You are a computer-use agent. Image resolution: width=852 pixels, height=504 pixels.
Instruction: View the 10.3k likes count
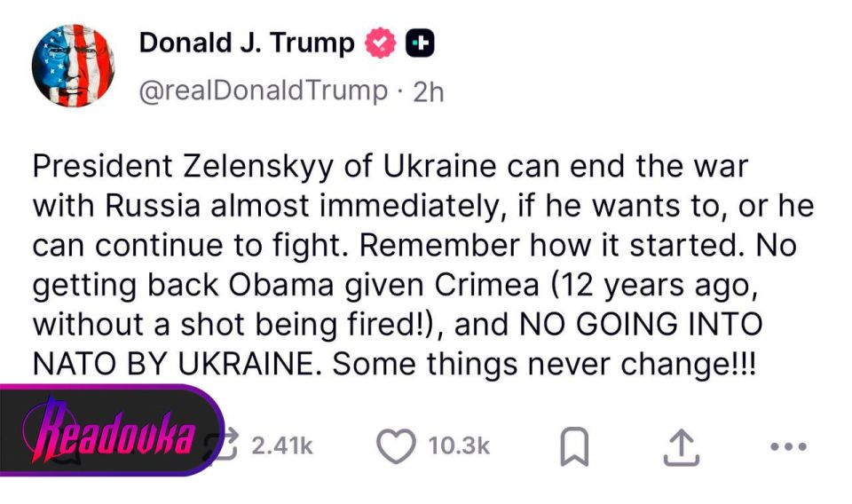point(459,446)
